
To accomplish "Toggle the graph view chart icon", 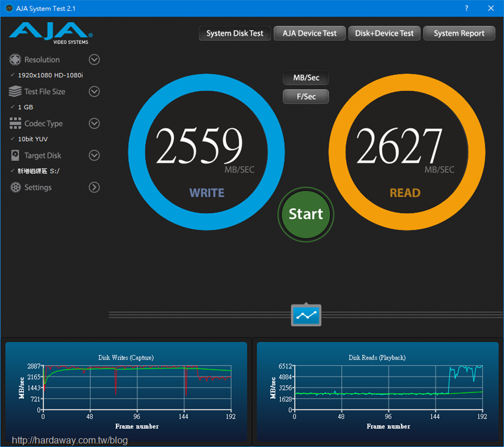I will tap(306, 315).
